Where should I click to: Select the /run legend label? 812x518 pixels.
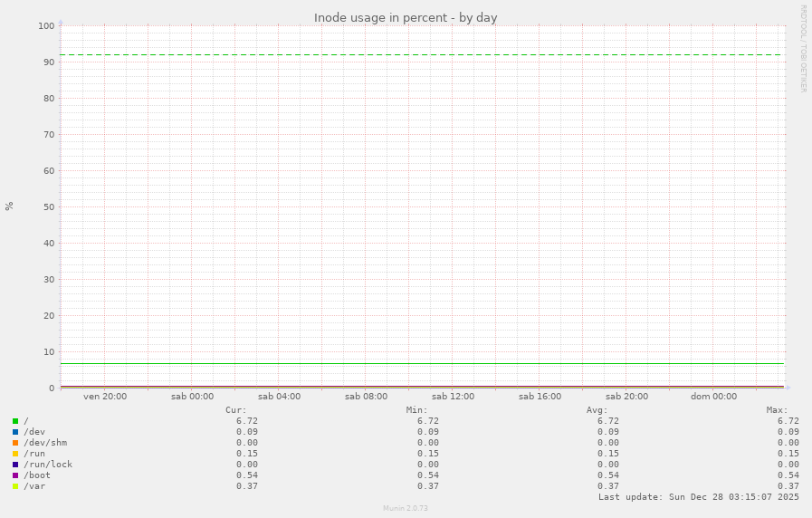(x=34, y=454)
